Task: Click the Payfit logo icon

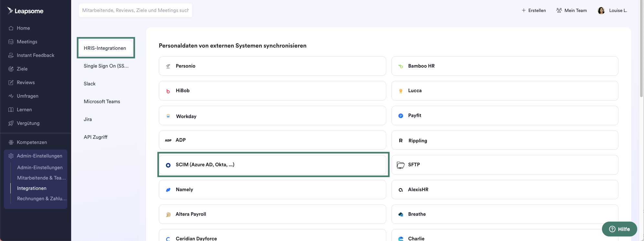Action: 401,115
